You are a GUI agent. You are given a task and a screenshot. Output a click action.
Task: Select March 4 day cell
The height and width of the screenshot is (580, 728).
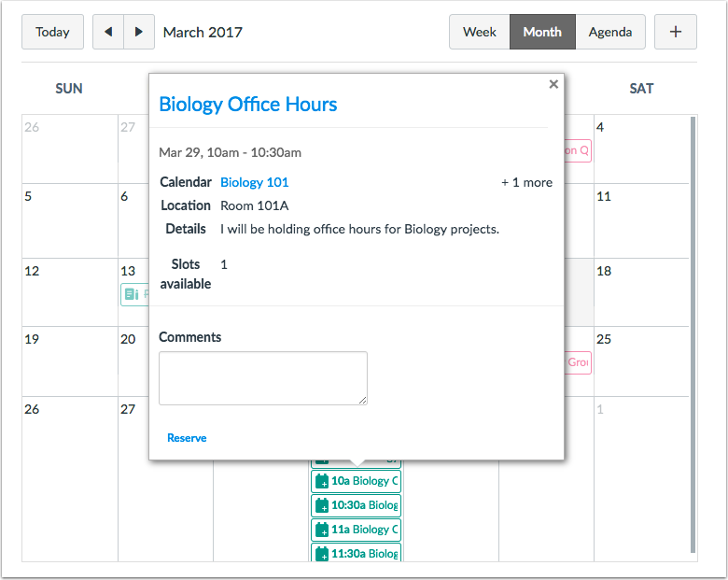pos(641,149)
